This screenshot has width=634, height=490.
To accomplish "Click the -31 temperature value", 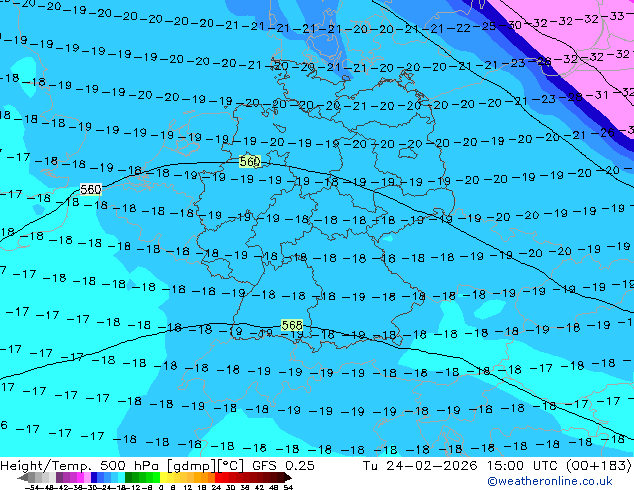I will coord(598,95).
